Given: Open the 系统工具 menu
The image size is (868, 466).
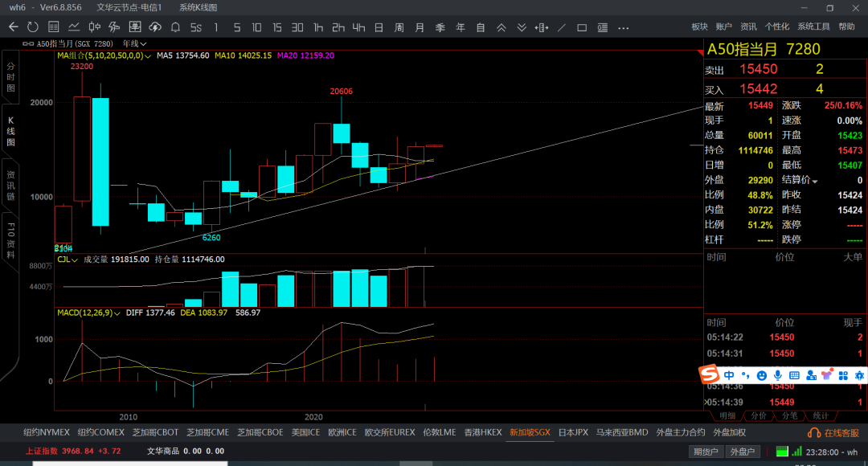Looking at the screenshot, I should [813, 27].
